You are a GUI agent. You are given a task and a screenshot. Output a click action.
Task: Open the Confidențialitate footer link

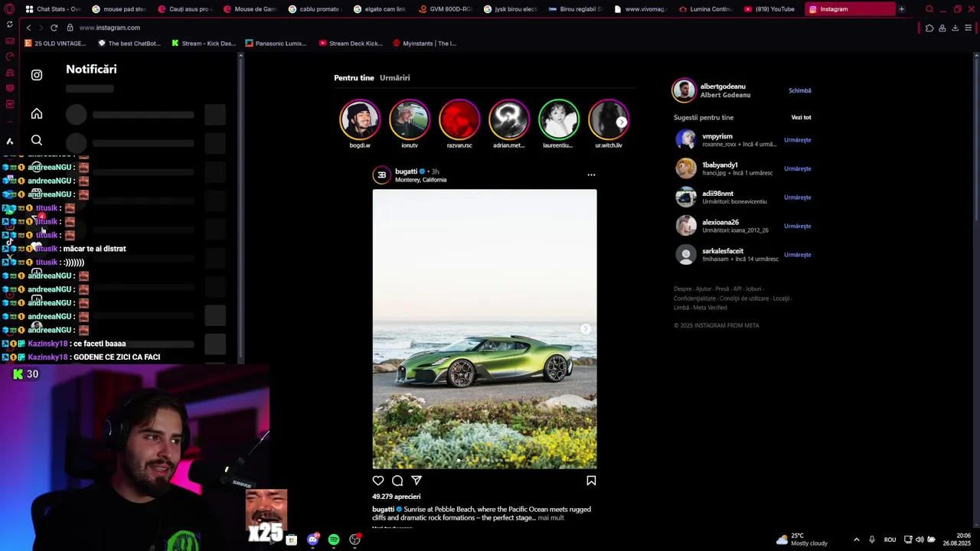(694, 298)
